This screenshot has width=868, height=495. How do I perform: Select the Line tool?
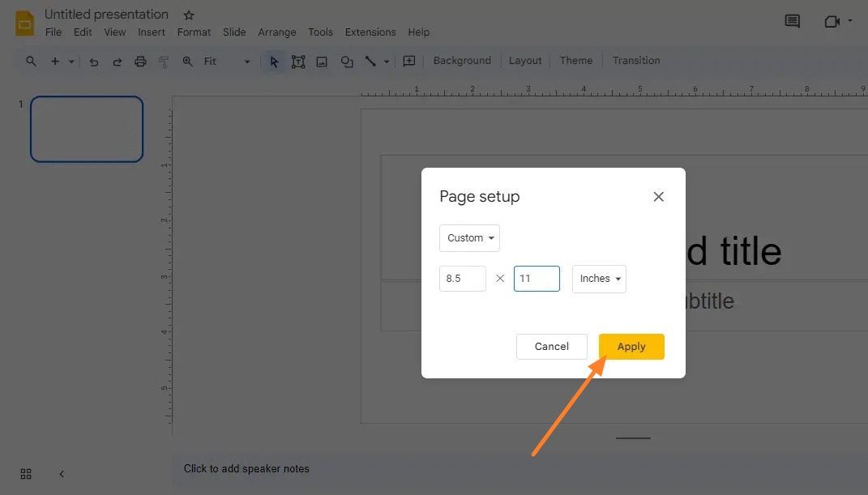pyautogui.click(x=370, y=61)
